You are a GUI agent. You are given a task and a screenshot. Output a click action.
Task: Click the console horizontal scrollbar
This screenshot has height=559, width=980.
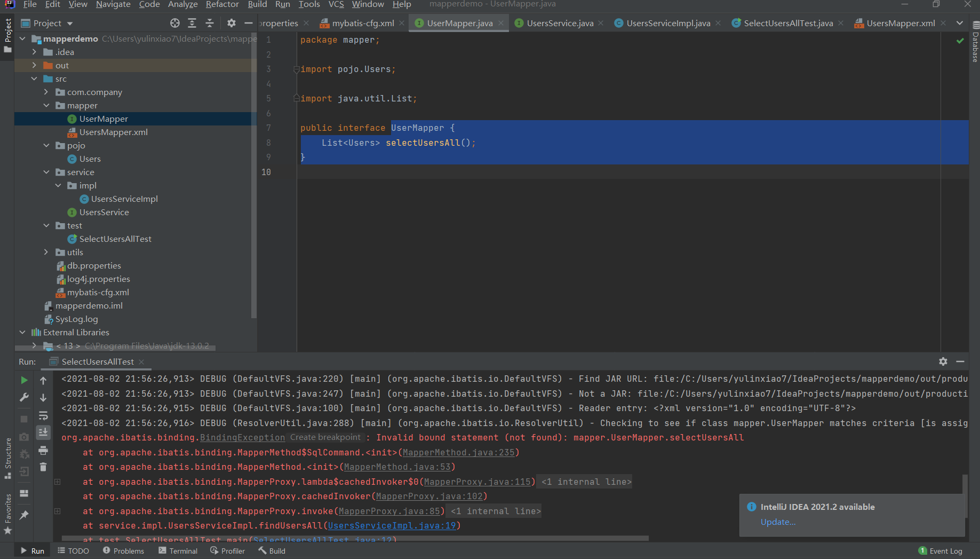click(x=355, y=538)
